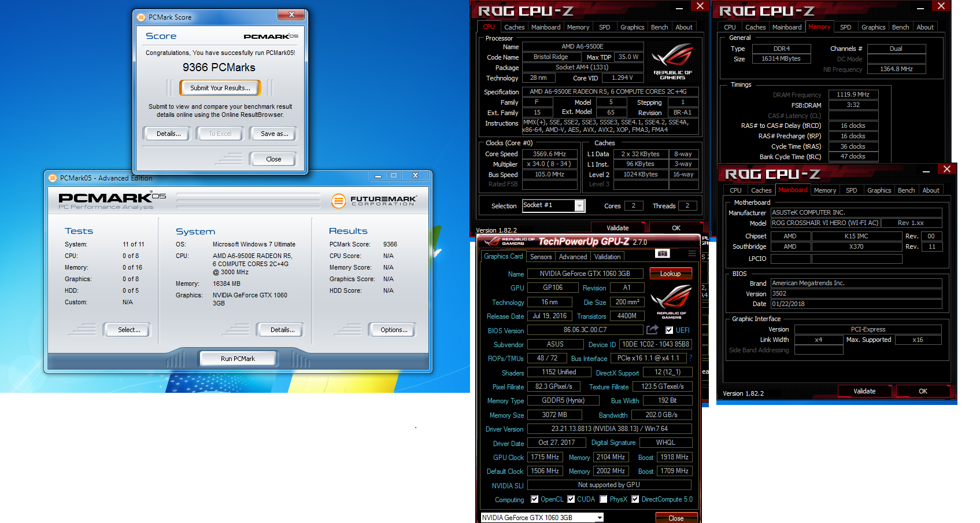The height and width of the screenshot is (523, 980).
Task: Open the NVIDIA GeForce GTX 1060 3GB GPU selector
Action: pyautogui.click(x=542, y=518)
